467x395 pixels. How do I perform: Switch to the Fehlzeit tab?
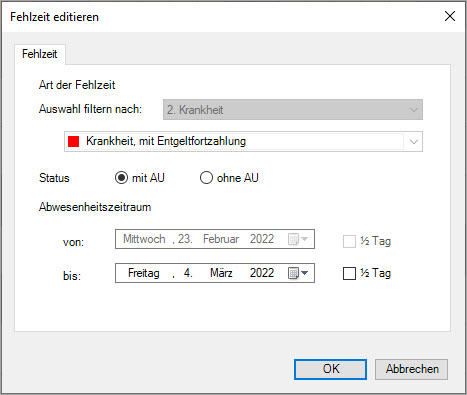[40, 54]
